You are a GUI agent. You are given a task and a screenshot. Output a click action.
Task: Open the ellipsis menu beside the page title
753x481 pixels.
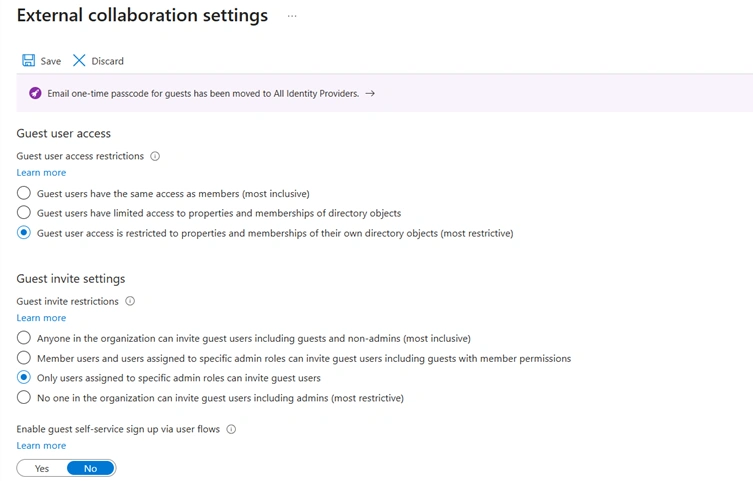coord(292,16)
